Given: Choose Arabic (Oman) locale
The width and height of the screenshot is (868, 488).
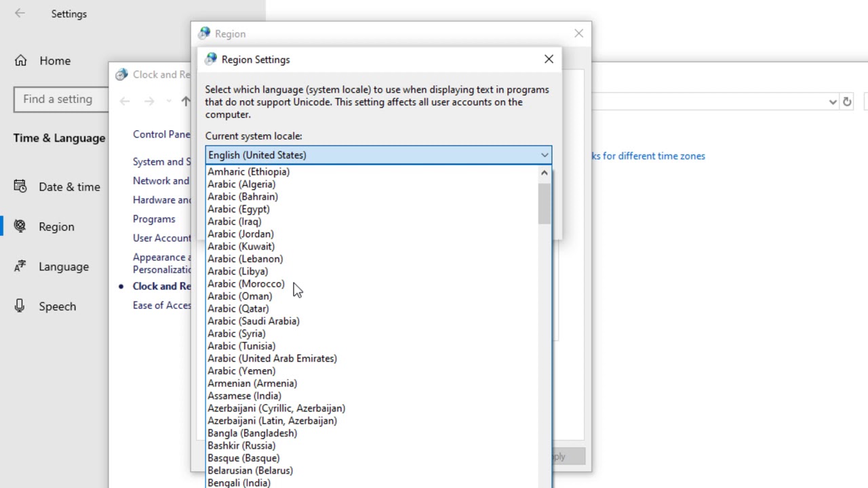Looking at the screenshot, I should (x=372, y=296).
